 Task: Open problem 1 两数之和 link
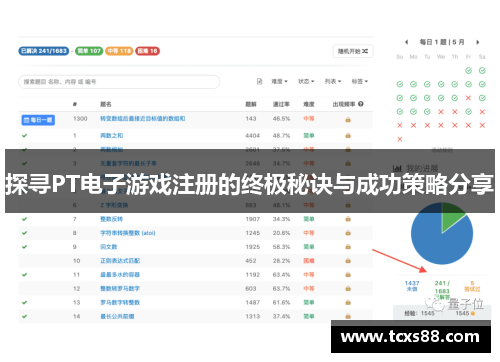click(x=112, y=135)
